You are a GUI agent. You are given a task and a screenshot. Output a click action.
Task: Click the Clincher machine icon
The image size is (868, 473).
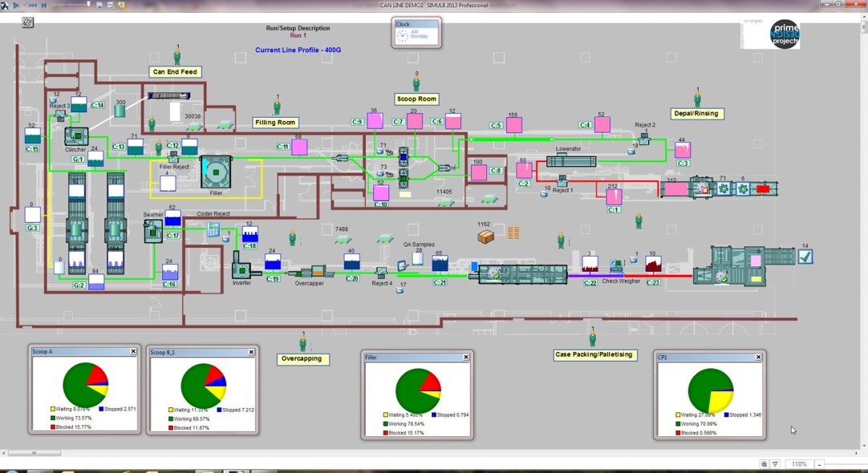(76, 136)
